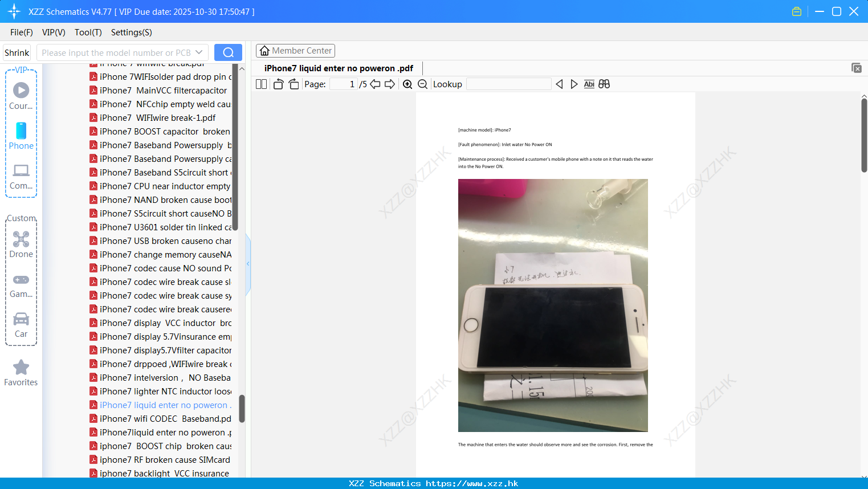Zoom in on the PDF
Viewport: 868px width, 489px height.
point(407,84)
